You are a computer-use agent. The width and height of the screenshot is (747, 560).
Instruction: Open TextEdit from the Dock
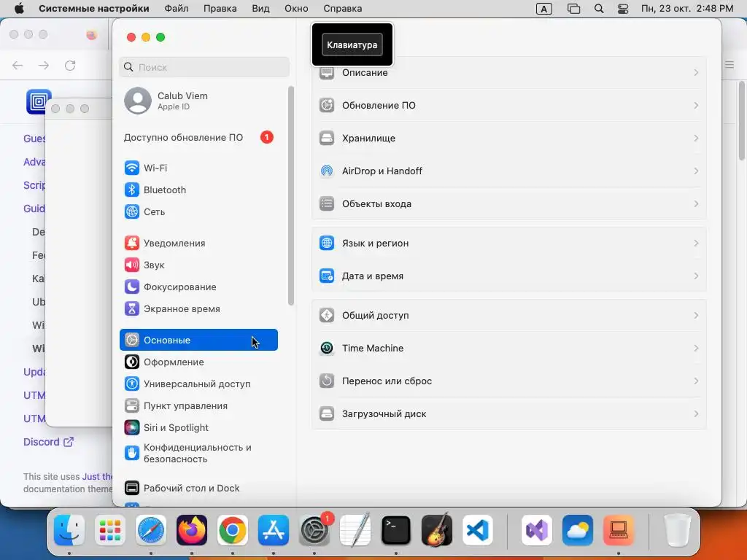[x=355, y=530]
